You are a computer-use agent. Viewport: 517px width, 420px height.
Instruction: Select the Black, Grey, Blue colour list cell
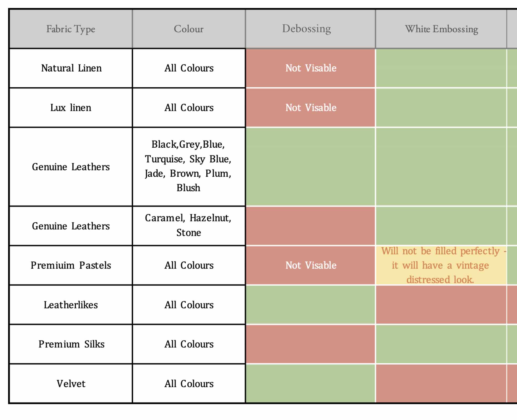[x=188, y=166]
